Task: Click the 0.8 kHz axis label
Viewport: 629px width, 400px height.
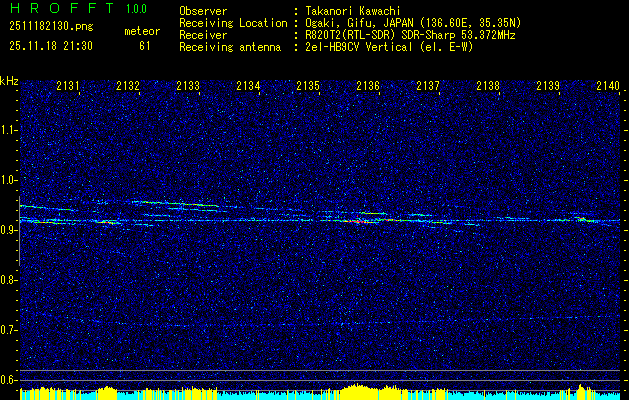Action: pos(9,280)
